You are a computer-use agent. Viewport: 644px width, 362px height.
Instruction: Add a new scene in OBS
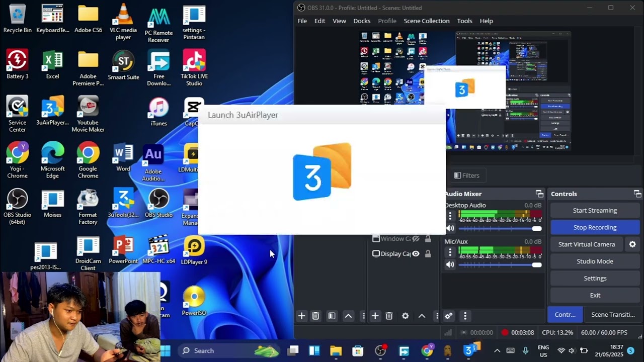(x=301, y=316)
